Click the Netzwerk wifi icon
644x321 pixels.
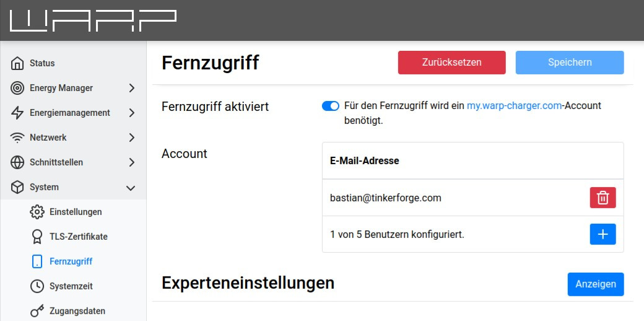18,138
